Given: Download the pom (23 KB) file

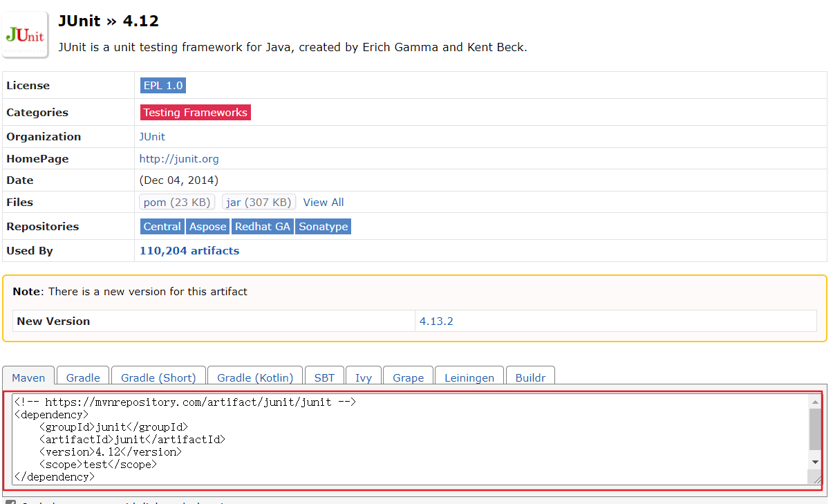Looking at the screenshot, I should pyautogui.click(x=177, y=202).
